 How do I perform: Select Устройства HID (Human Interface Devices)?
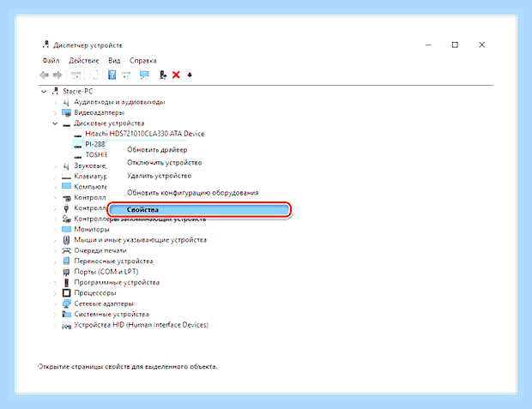[x=141, y=325]
